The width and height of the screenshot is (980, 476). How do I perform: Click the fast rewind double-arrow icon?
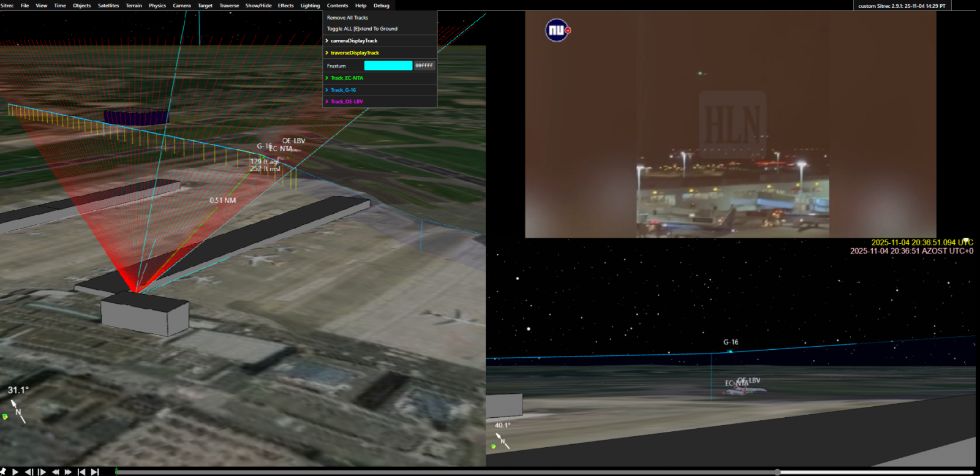[x=55, y=472]
